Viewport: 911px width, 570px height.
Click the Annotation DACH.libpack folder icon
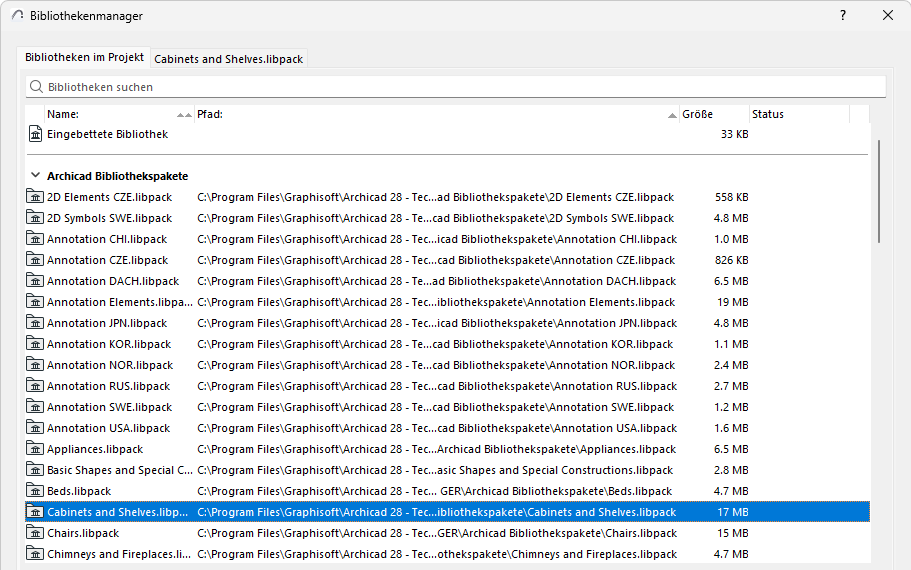pyautogui.click(x=35, y=281)
